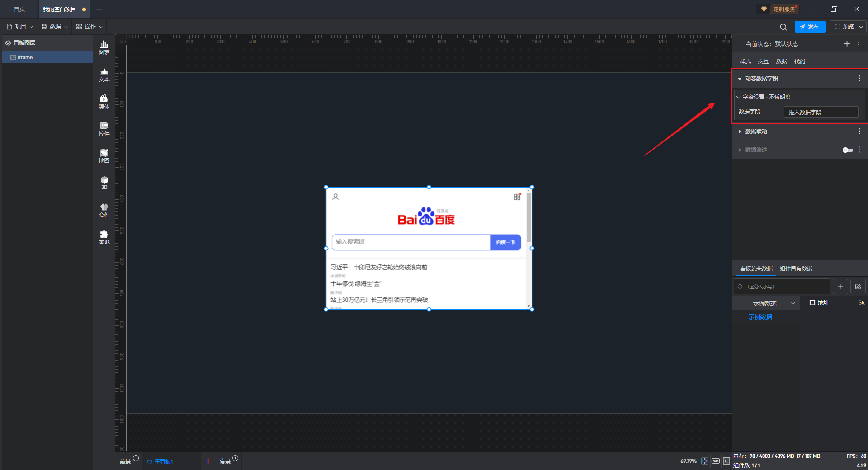Add a new state with the plus icon
The image size is (868, 470).
pyautogui.click(x=847, y=44)
